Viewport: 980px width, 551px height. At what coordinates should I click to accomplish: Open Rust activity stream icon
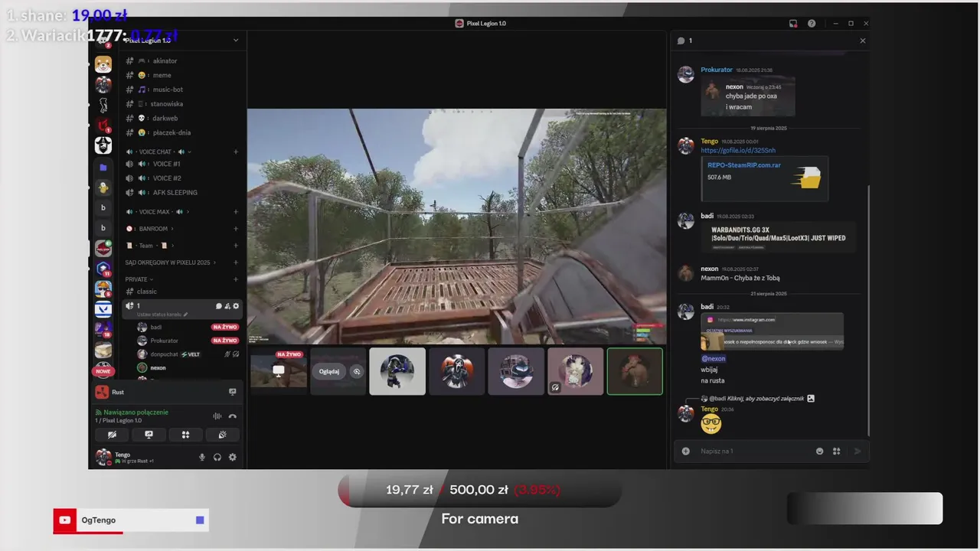click(233, 392)
